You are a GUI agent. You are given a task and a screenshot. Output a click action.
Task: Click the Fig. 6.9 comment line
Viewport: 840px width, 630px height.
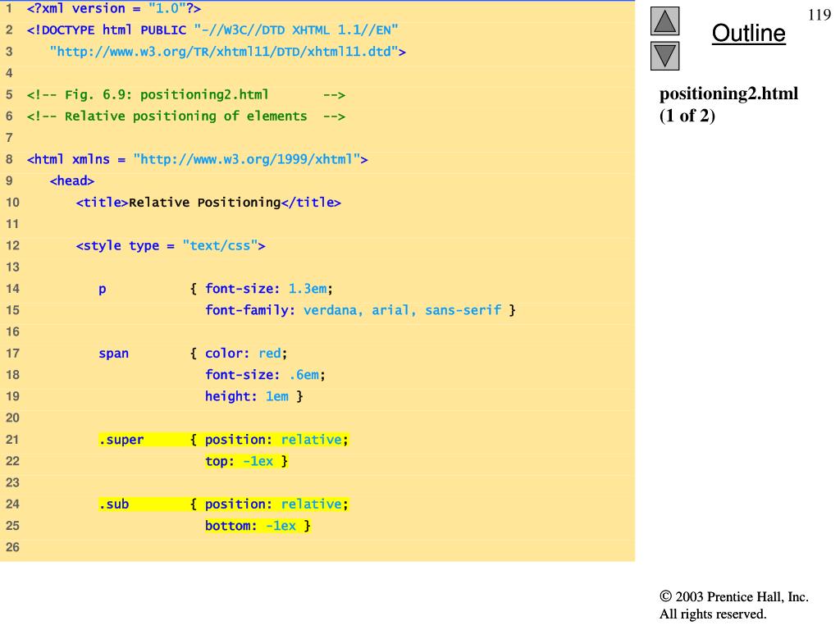point(186,95)
